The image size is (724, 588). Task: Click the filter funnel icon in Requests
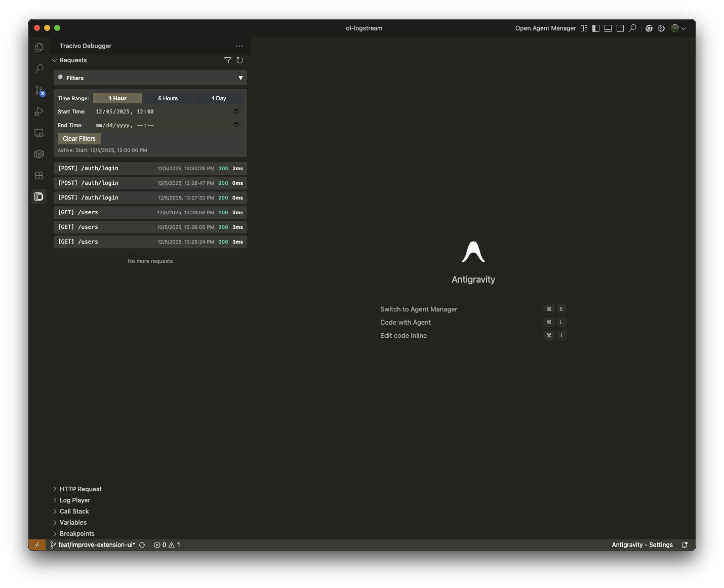[228, 60]
